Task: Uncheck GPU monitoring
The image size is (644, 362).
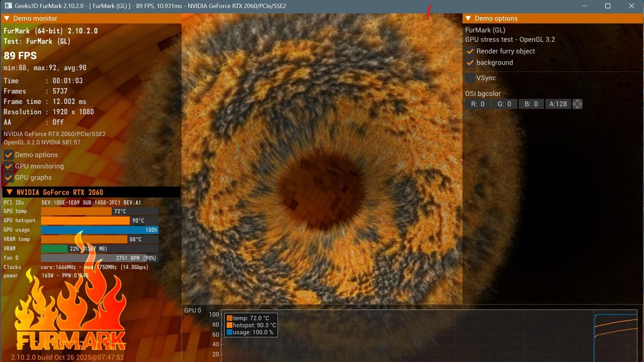Action: coord(8,166)
